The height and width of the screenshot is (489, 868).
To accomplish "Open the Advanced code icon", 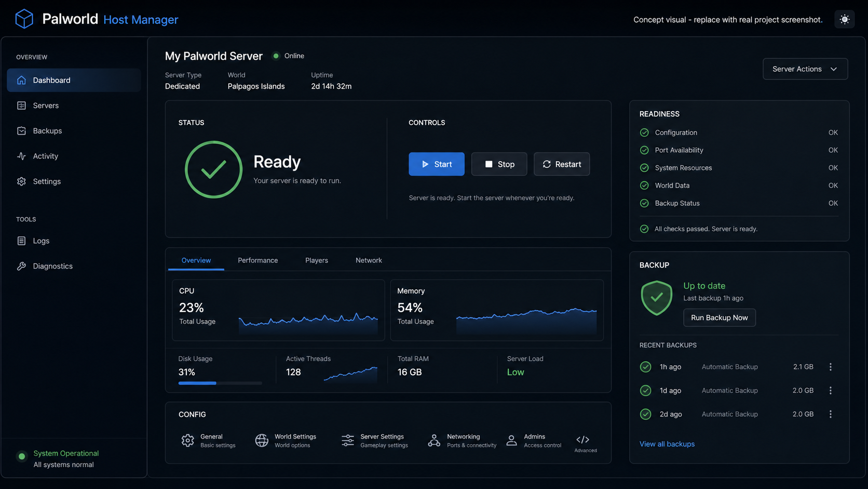I will coord(582,440).
